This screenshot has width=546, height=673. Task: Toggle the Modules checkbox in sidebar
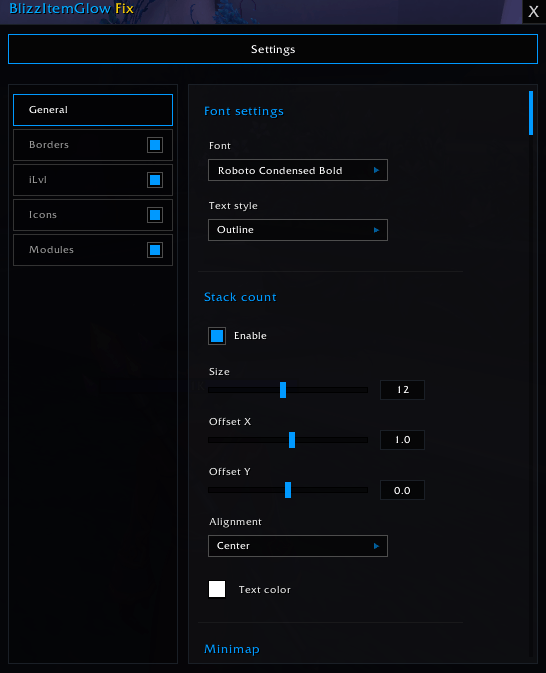tap(155, 250)
